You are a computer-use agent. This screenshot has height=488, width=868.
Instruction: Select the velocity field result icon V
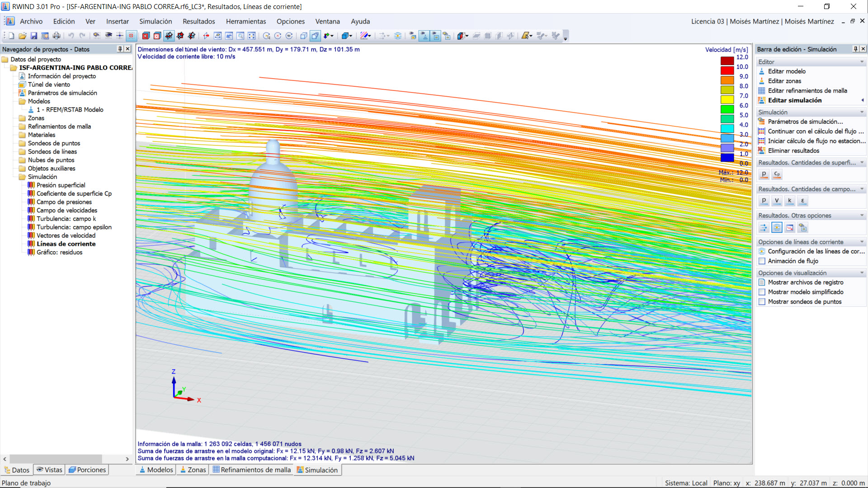click(x=777, y=201)
